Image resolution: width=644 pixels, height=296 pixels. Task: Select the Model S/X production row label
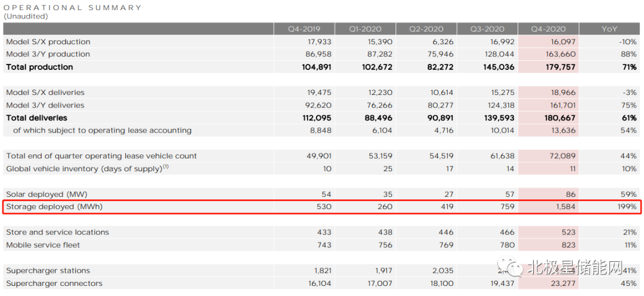tap(48, 42)
